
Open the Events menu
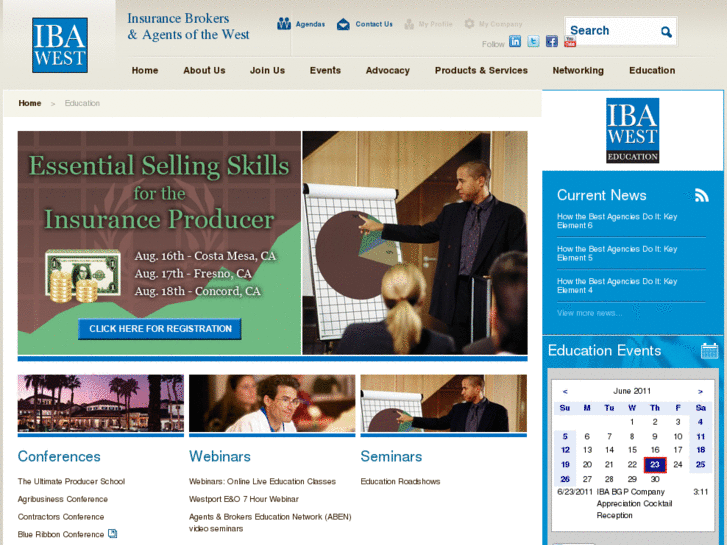325,71
